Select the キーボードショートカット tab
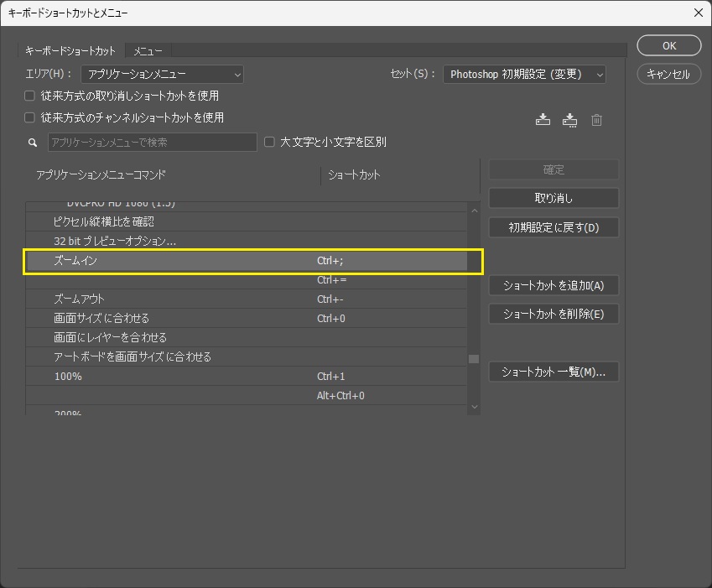Viewport: 712px width, 588px height. 70,51
